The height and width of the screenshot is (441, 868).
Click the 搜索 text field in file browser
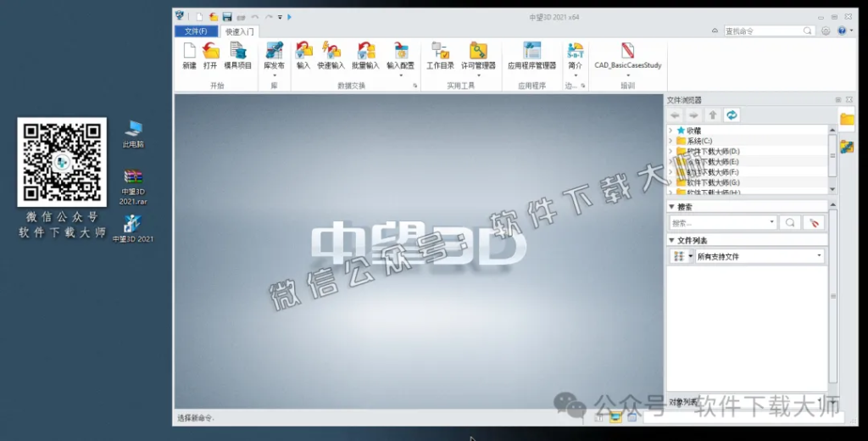click(x=723, y=223)
